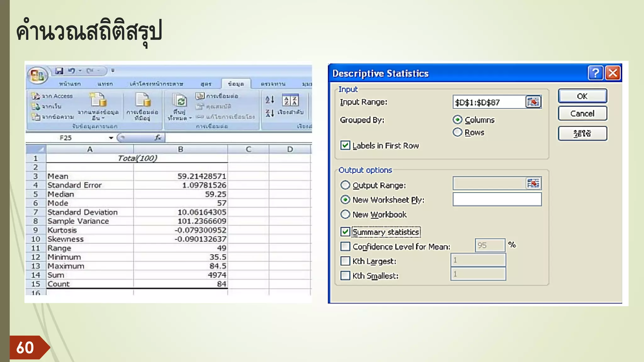Expand the Name Box dropdown arrow
This screenshot has height=362, width=644.
point(111,138)
